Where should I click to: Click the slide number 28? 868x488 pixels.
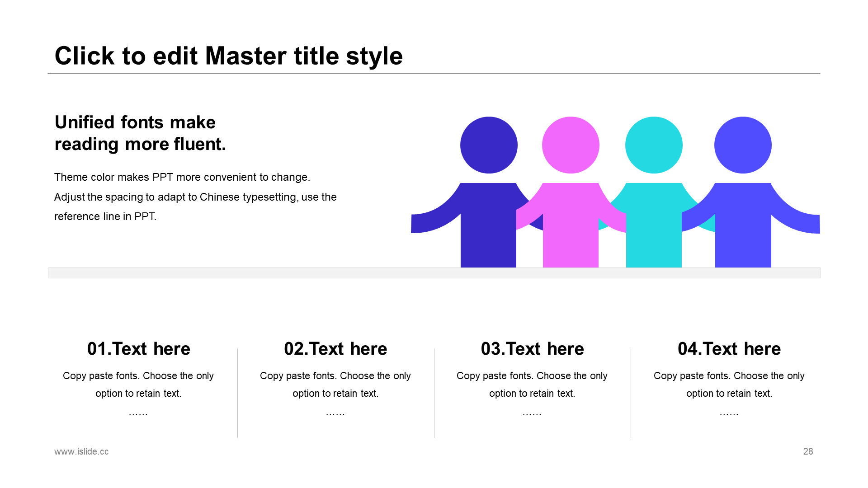[808, 451]
